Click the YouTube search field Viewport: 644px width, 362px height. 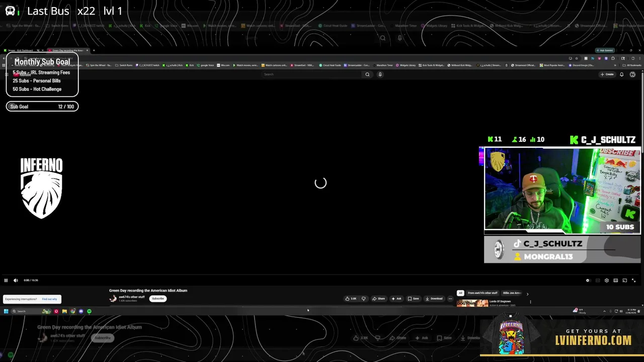pyautogui.click(x=312, y=74)
